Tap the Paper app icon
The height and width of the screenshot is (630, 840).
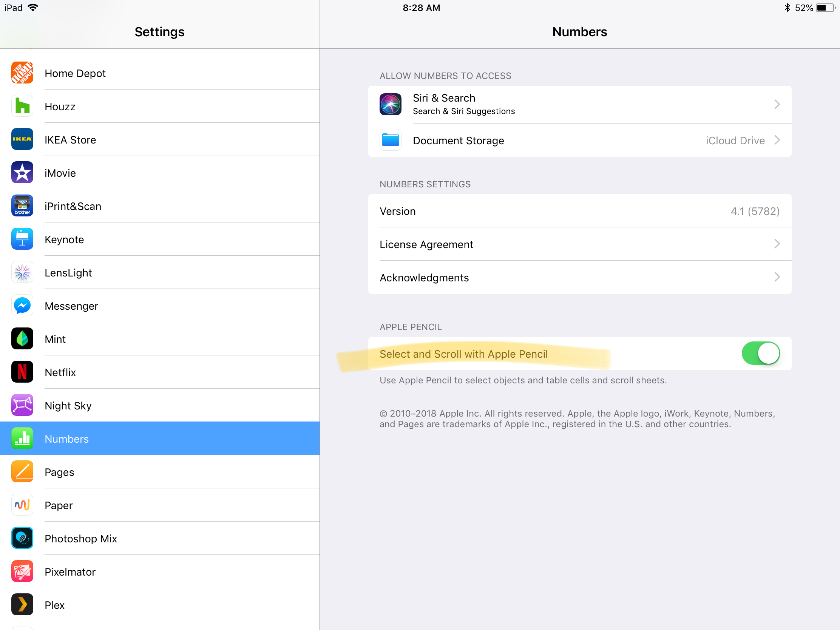click(22, 505)
